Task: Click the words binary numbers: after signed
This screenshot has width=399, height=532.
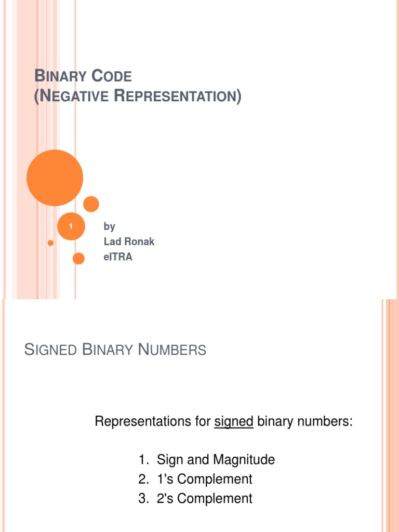Action: tap(304, 422)
